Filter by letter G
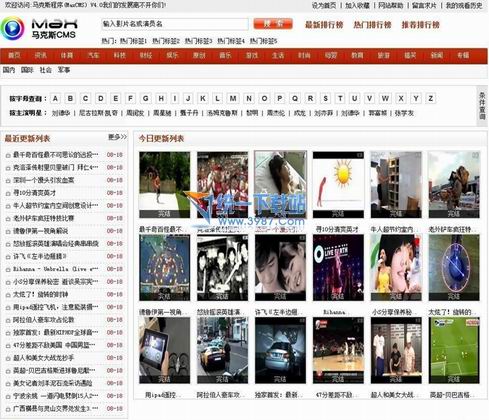Image resolution: width=489 pixels, height=420 pixels. 146,98
